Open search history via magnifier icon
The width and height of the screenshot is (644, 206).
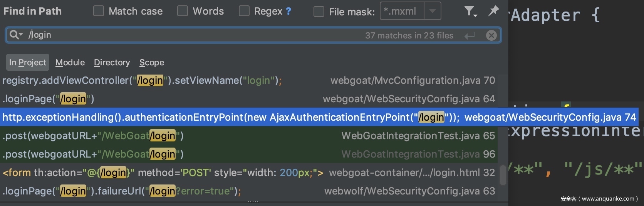(x=16, y=35)
